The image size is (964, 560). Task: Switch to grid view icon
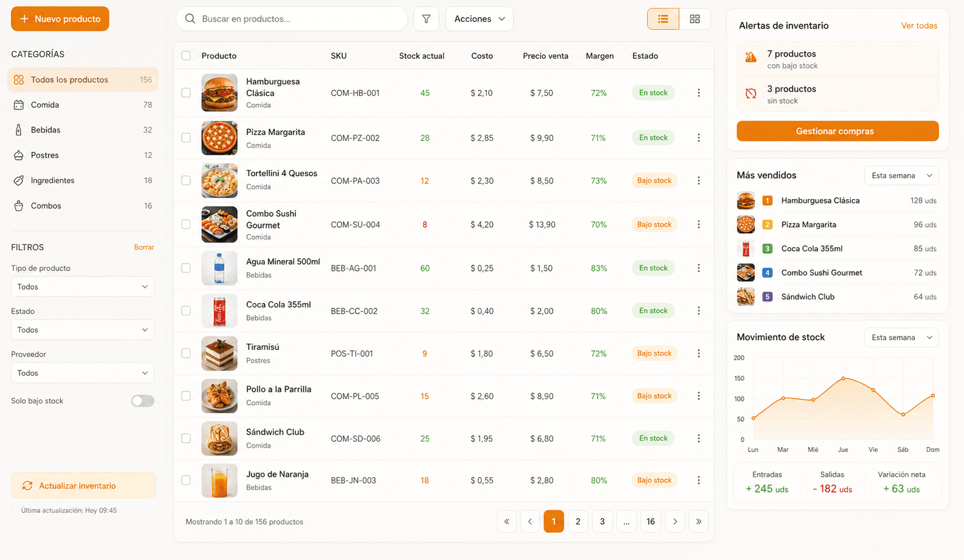(x=695, y=19)
